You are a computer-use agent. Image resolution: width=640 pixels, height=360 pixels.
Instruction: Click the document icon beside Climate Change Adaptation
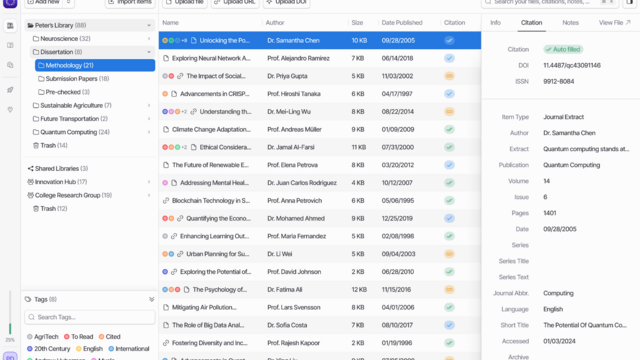(x=166, y=129)
